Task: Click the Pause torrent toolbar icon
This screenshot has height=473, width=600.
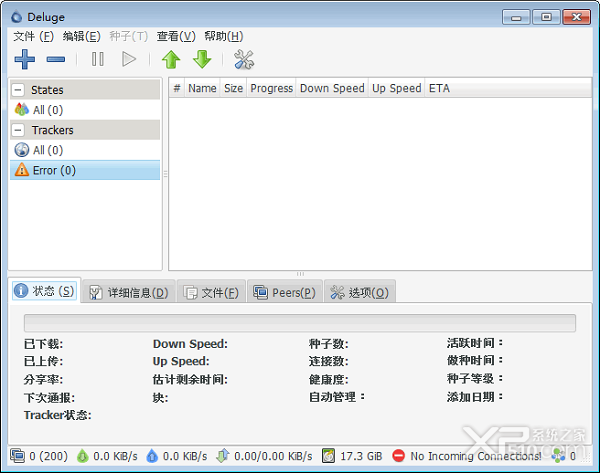Action: coord(98,59)
